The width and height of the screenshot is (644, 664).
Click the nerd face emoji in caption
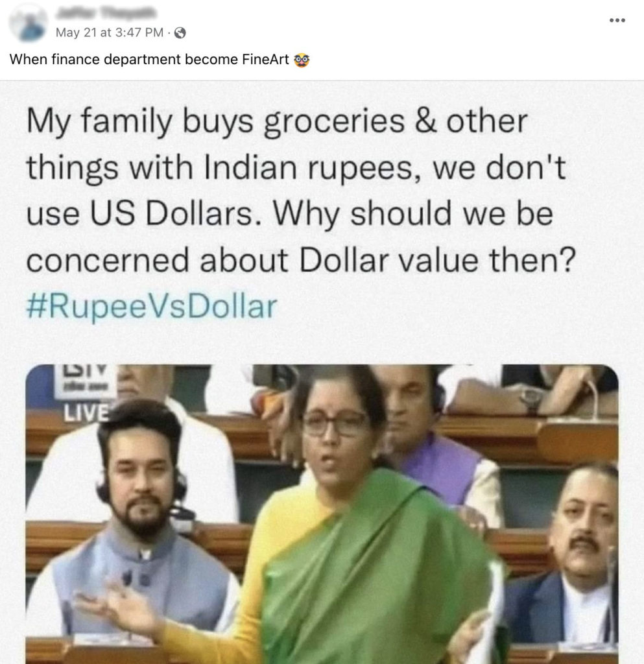coord(302,60)
